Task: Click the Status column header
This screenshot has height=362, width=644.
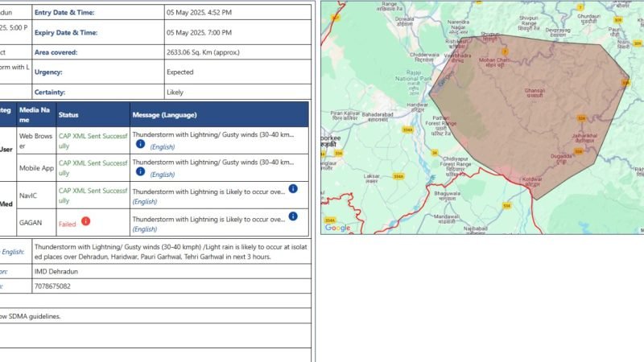Action: tap(68, 115)
